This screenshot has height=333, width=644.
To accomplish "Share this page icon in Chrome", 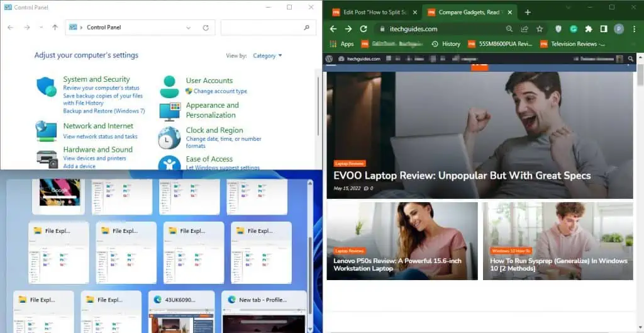I will point(525,29).
